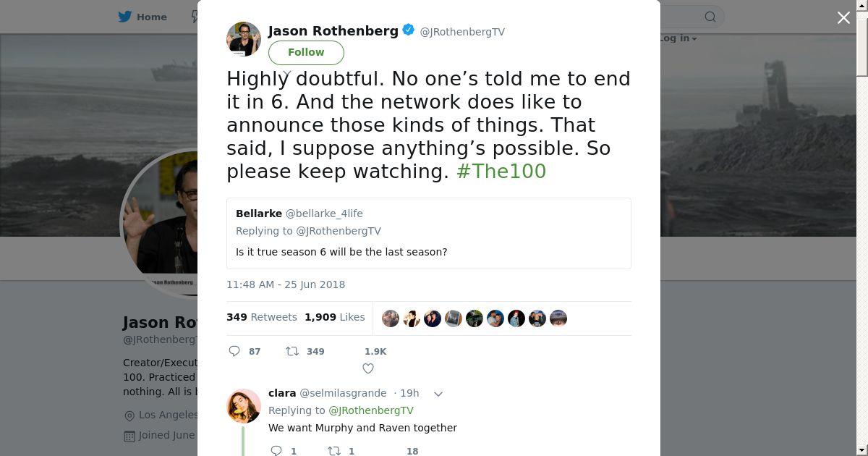The image size is (868, 456).
Task: Click the reply icon under clara's reply
Action: point(276,451)
